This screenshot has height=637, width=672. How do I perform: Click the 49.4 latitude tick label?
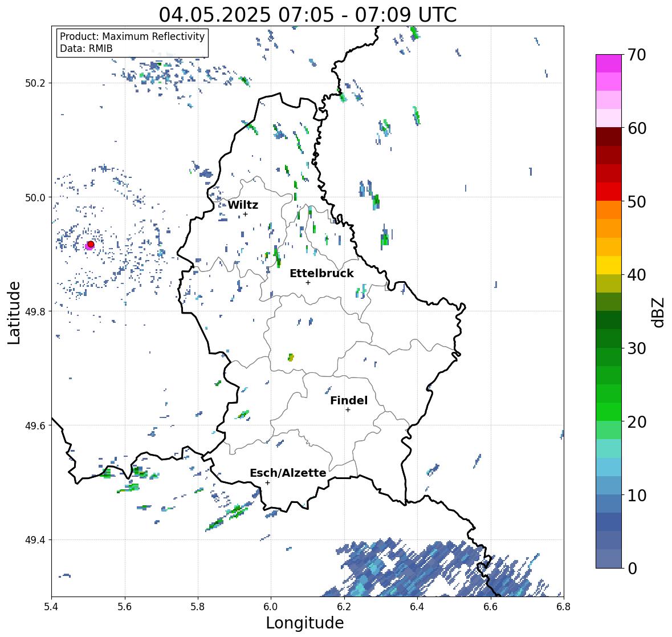point(35,539)
